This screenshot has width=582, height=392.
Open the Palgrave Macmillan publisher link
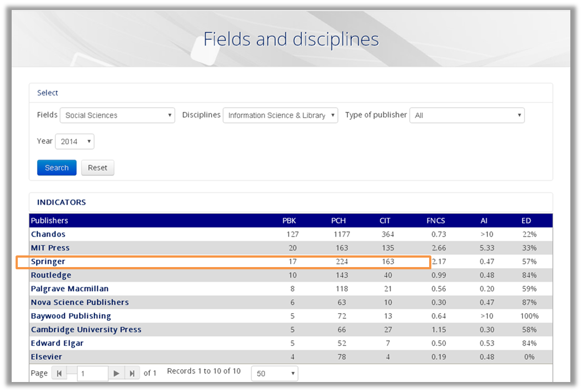coord(70,289)
